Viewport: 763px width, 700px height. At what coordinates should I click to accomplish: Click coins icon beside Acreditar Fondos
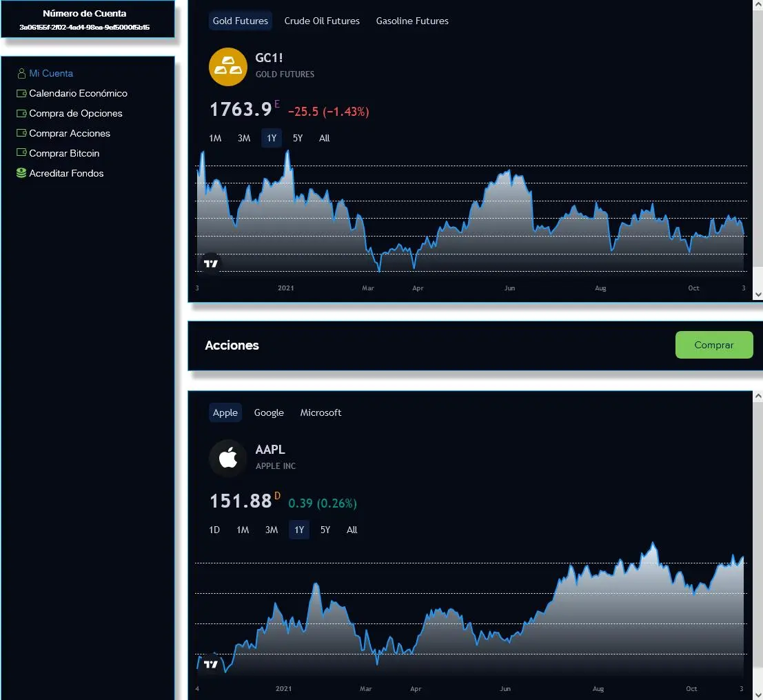[x=21, y=173]
